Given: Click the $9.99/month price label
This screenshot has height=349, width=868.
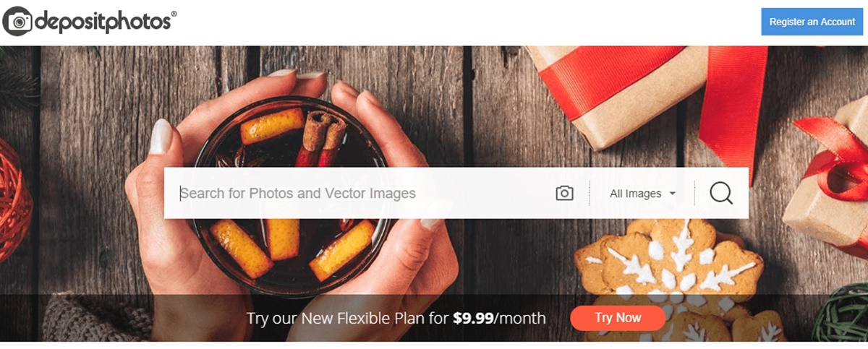Looking at the screenshot, I should coord(499,318).
